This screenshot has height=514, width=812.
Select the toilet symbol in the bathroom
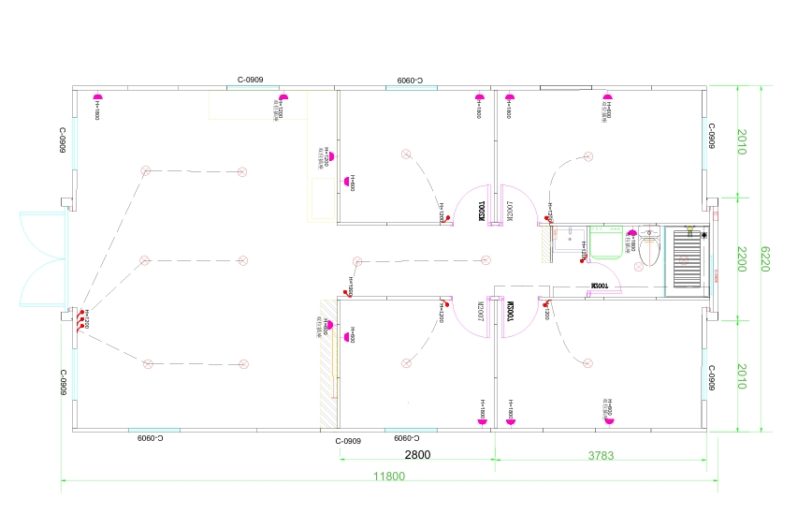coord(649,246)
